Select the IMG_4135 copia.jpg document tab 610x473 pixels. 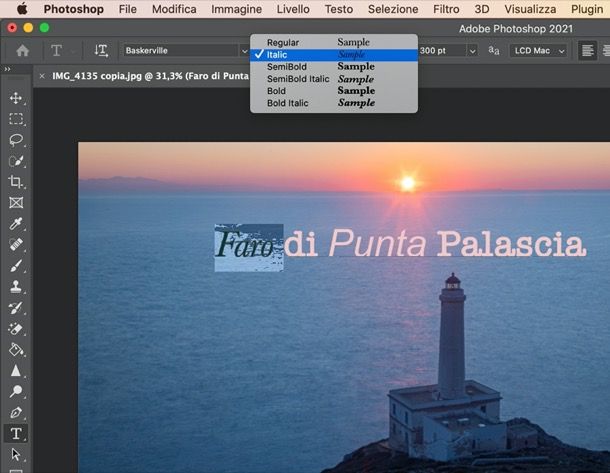(150, 76)
